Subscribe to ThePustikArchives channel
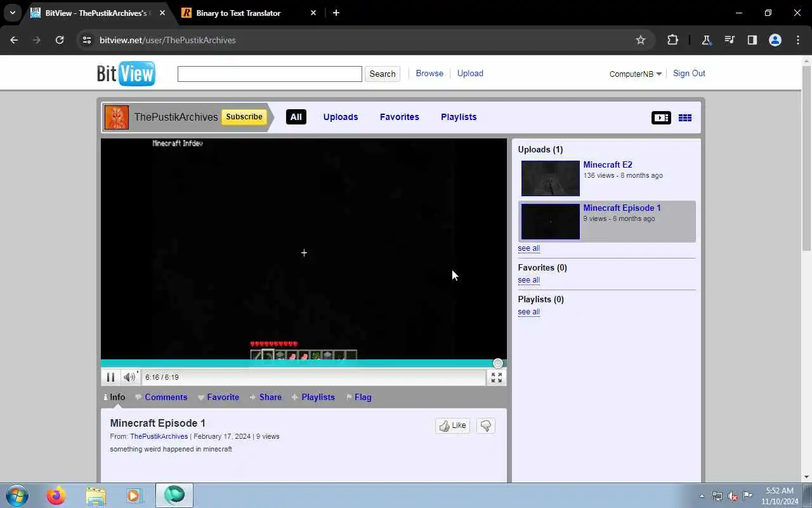The image size is (812, 508). click(x=244, y=117)
